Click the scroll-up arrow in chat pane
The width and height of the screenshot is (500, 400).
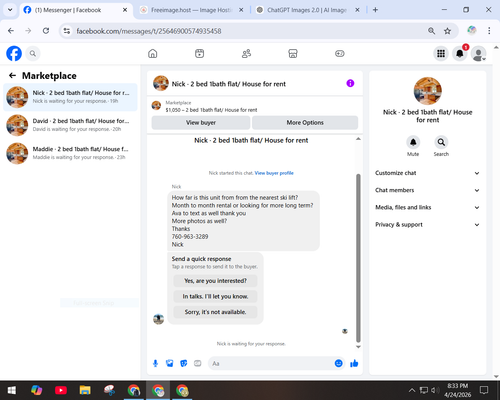358,139
